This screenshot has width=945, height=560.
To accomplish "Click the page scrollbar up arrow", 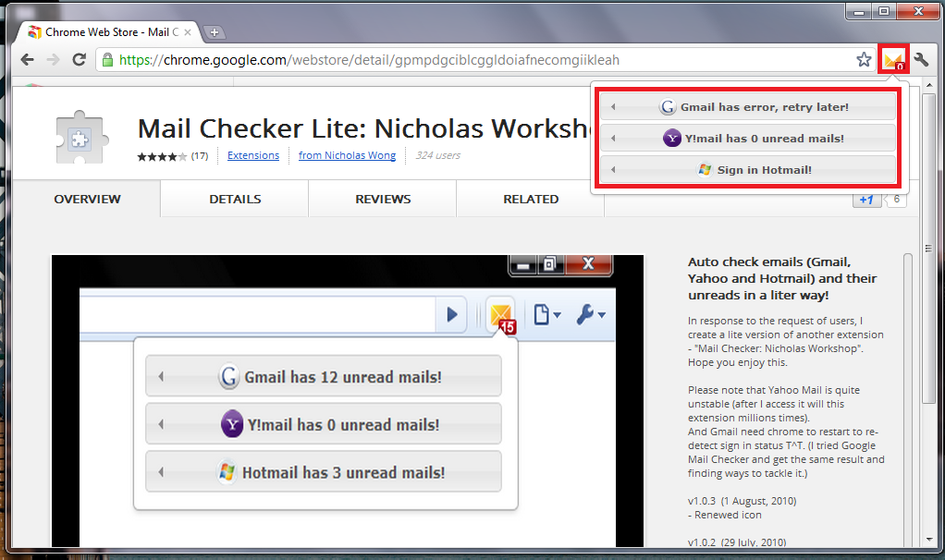I will [x=928, y=86].
